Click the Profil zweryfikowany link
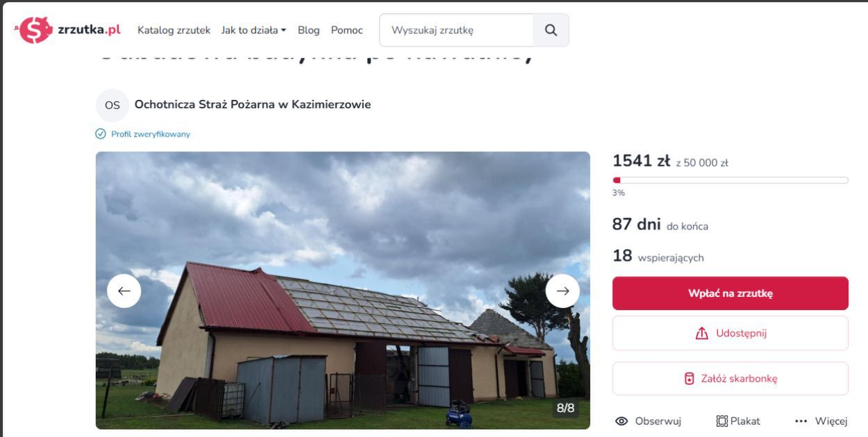 [149, 133]
